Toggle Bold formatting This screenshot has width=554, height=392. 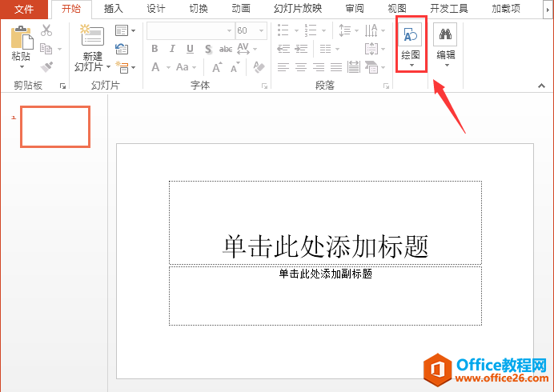[x=155, y=49]
